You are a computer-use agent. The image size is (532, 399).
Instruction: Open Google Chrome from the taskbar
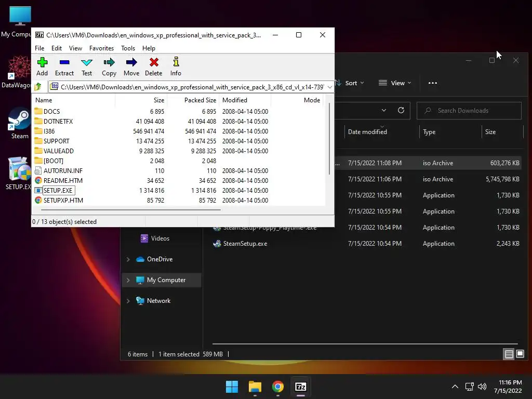tap(277, 387)
